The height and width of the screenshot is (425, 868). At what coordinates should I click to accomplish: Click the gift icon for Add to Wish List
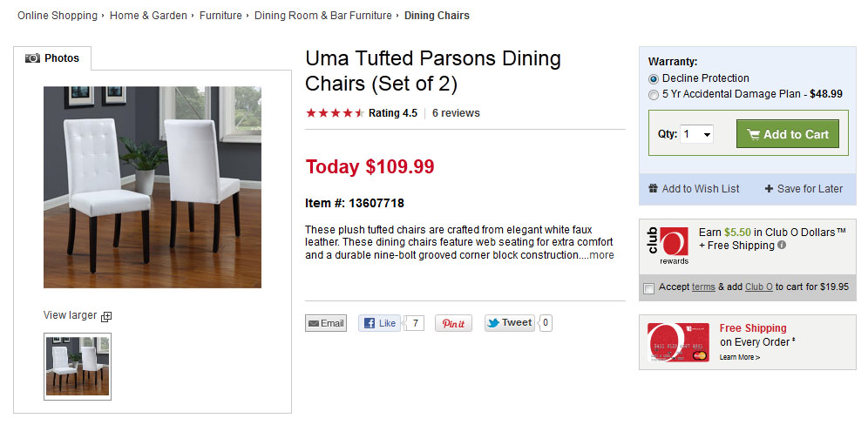(x=654, y=188)
